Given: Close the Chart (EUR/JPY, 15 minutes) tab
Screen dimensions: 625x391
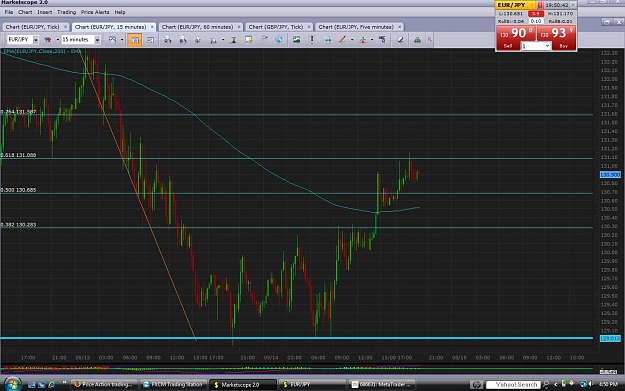Looking at the screenshot, I should click(x=152, y=27).
